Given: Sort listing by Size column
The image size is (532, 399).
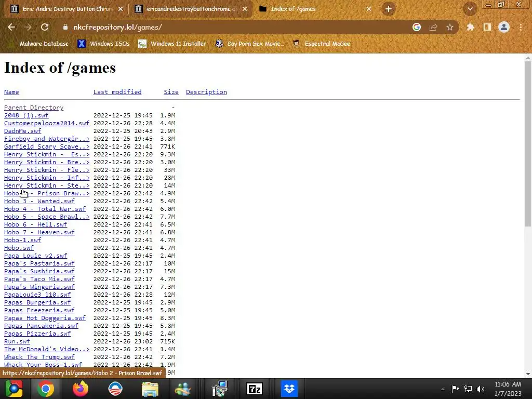Looking at the screenshot, I should tap(171, 92).
